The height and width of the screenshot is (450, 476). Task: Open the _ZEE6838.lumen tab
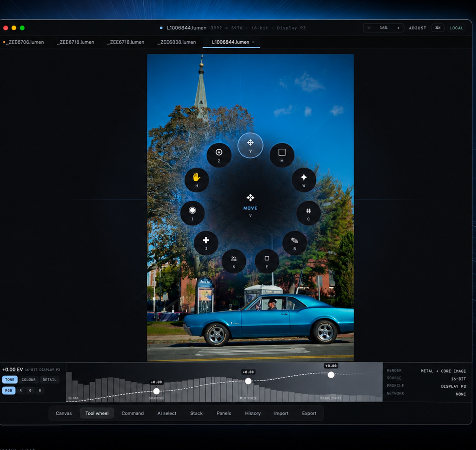point(177,42)
